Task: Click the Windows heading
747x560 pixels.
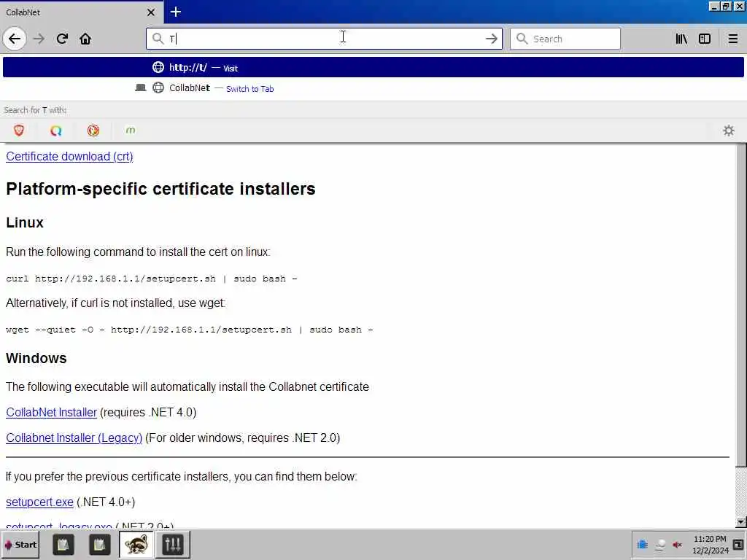Action: click(36, 358)
